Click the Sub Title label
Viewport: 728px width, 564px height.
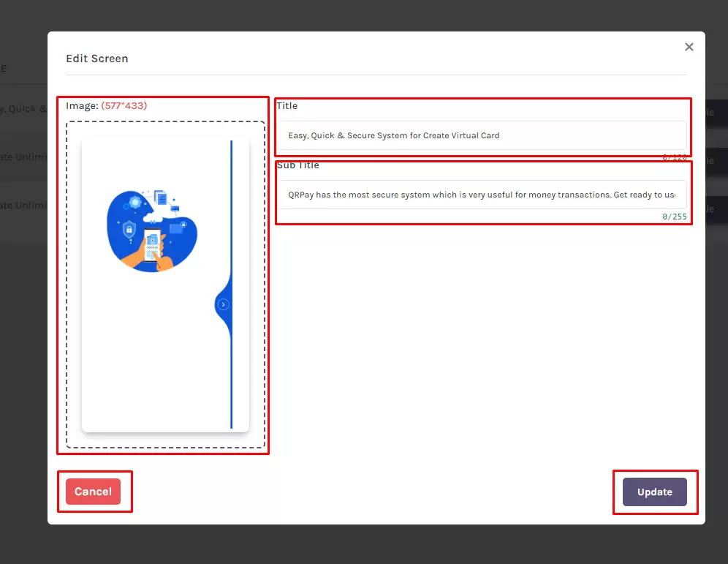pos(297,165)
